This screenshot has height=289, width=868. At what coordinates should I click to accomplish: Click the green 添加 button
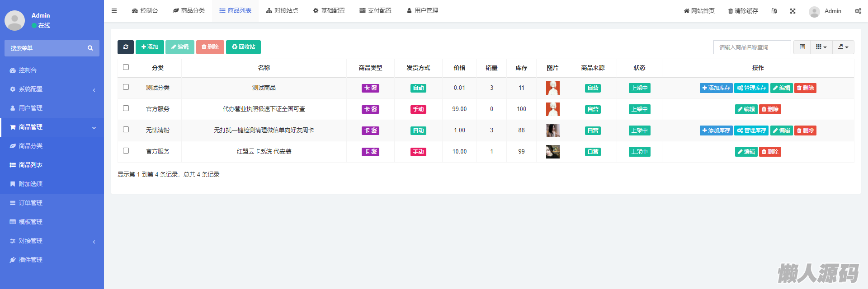[150, 47]
